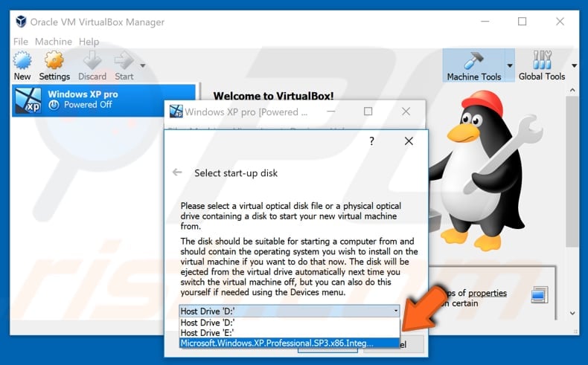Maximize the Windows XP pro VM window

368,112
